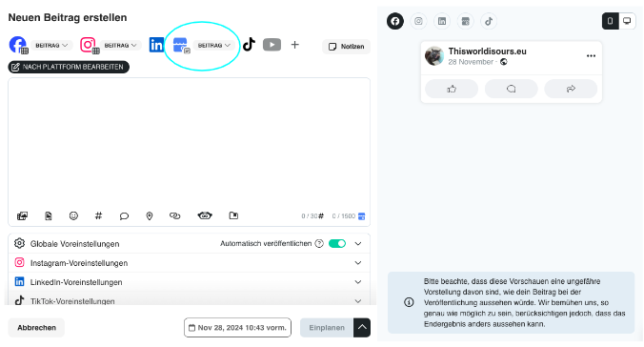Click the comment button in preview
Image resolution: width=644 pixels, height=347 pixels.
click(x=511, y=89)
